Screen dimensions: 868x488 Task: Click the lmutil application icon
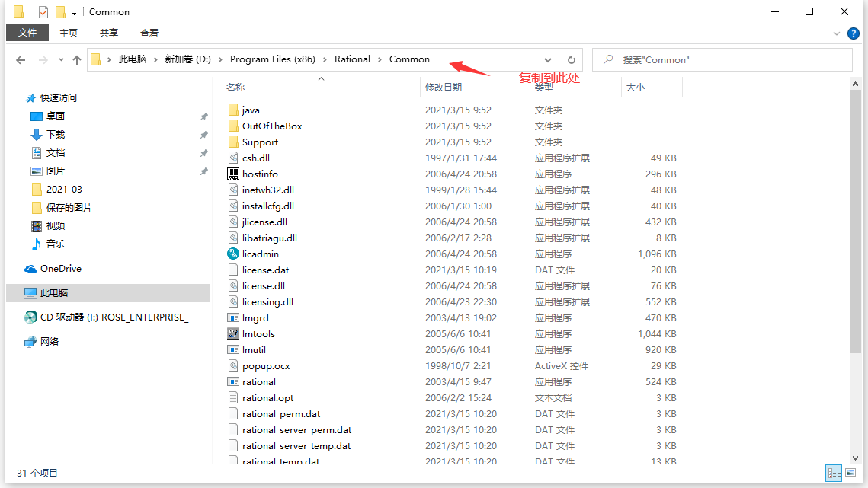click(233, 349)
